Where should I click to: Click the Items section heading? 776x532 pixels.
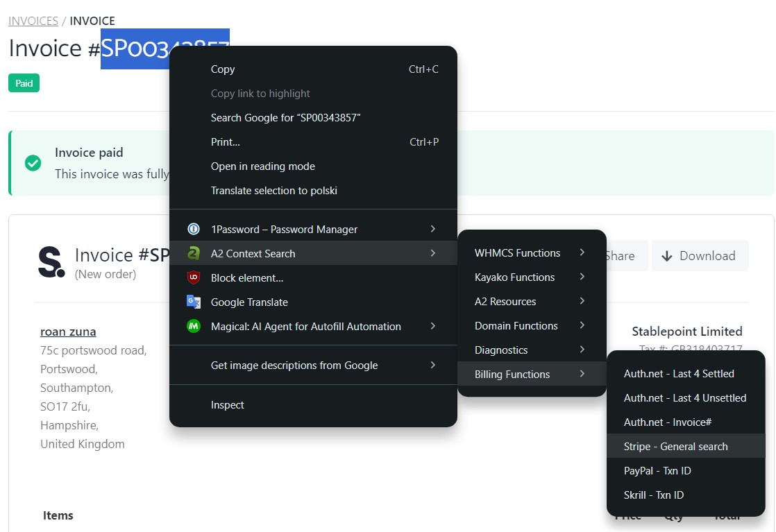pos(58,515)
